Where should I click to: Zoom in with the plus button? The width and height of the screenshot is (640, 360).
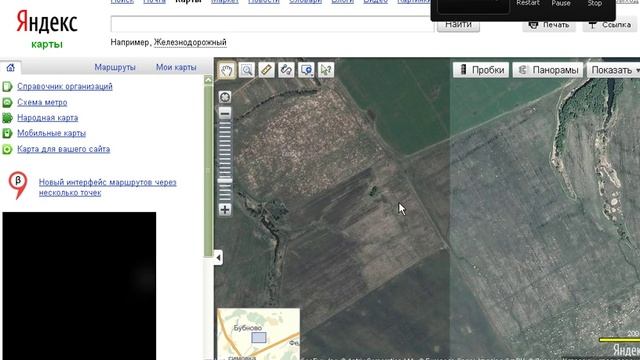point(225,210)
